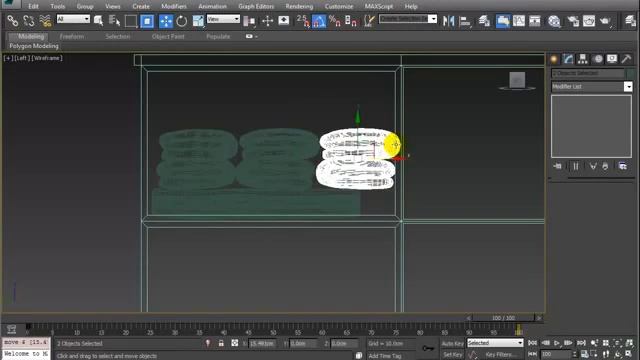The height and width of the screenshot is (360, 640).
Task: Toggle Selection Lock padlock icon
Action: (221, 343)
